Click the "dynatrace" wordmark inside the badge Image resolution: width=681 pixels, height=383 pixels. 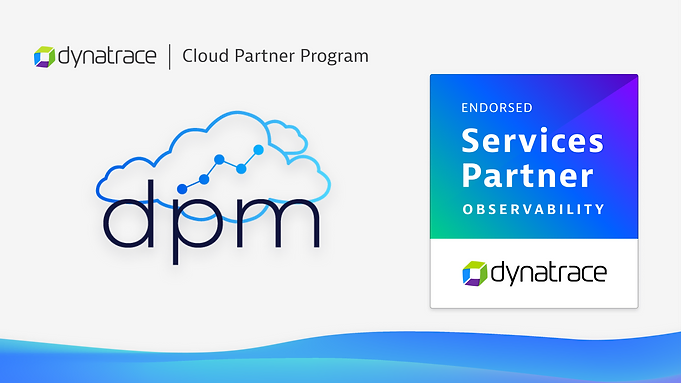(549, 273)
